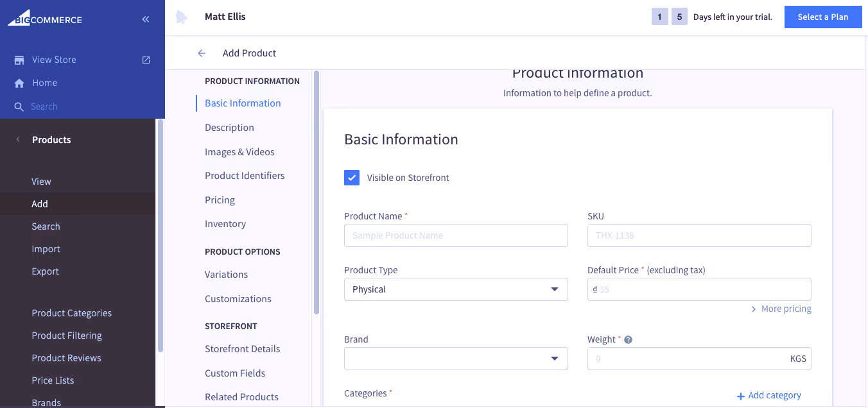Click the Add category link
This screenshot has width=868, height=408.
coord(769,395)
